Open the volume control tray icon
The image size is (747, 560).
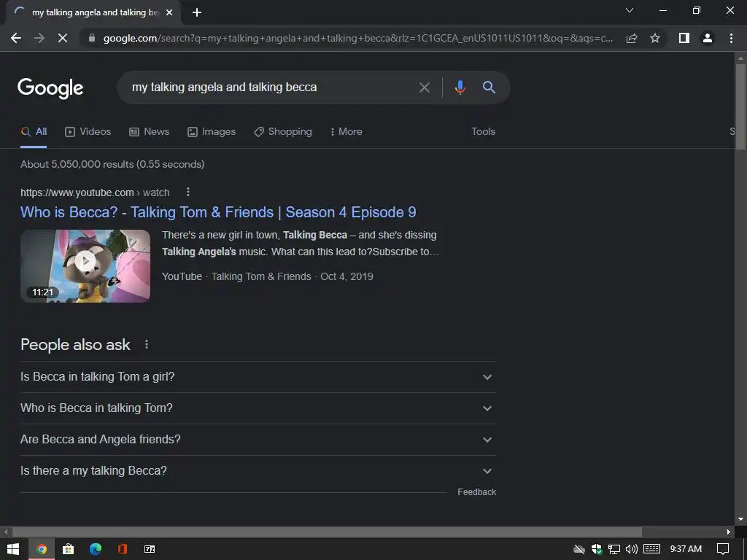[x=632, y=549]
